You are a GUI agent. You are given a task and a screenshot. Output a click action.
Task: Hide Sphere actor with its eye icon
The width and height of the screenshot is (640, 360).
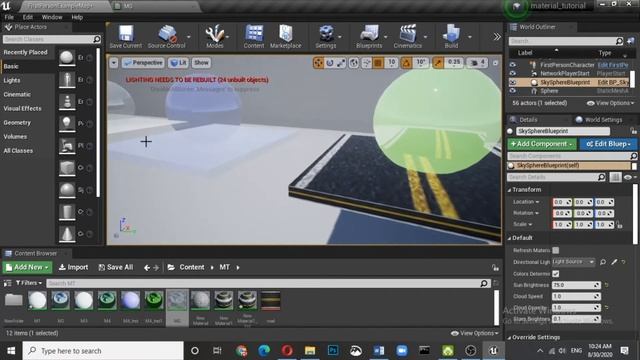(513, 91)
